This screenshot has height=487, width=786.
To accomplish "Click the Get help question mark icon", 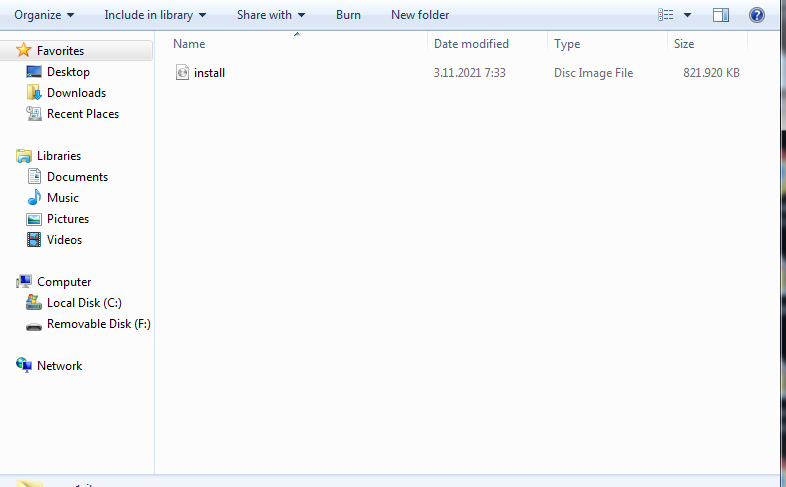I will [757, 15].
